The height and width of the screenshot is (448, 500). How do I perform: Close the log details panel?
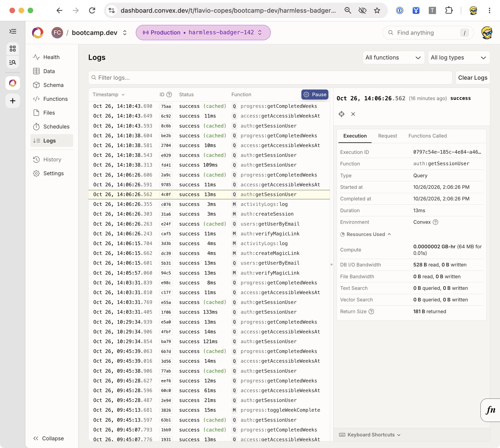pos(353,114)
